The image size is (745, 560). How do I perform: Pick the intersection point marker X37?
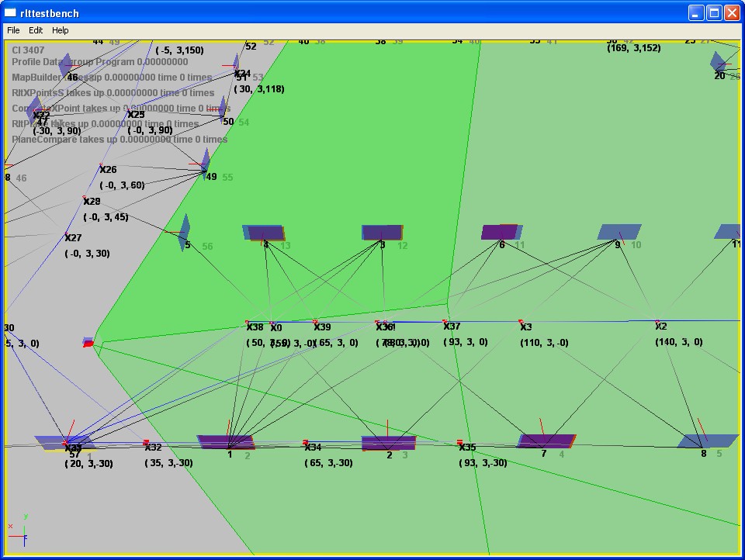click(x=445, y=321)
